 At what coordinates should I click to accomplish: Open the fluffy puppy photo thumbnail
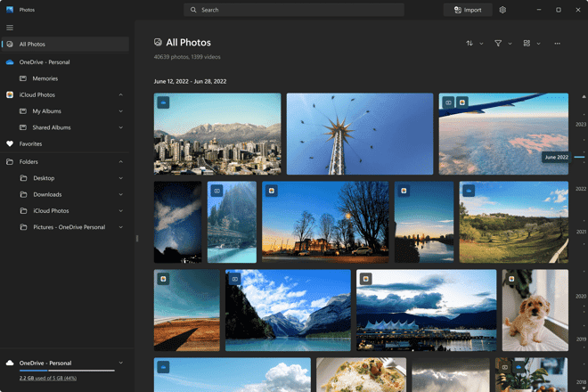click(535, 310)
